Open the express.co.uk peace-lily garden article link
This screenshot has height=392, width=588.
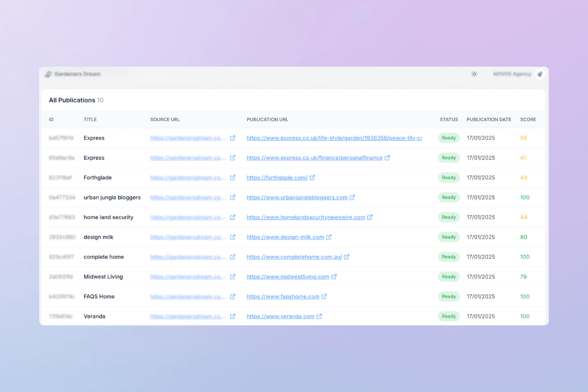[x=333, y=138]
